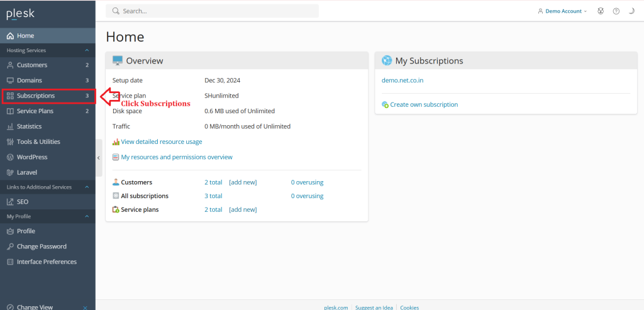Collapse Links to Additional Services section
644x310 pixels.
87,187
